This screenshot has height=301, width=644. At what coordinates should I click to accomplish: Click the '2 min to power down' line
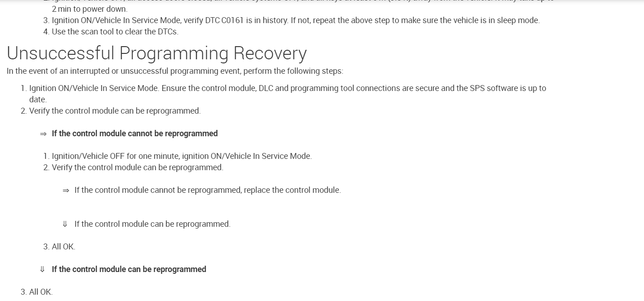90,9
